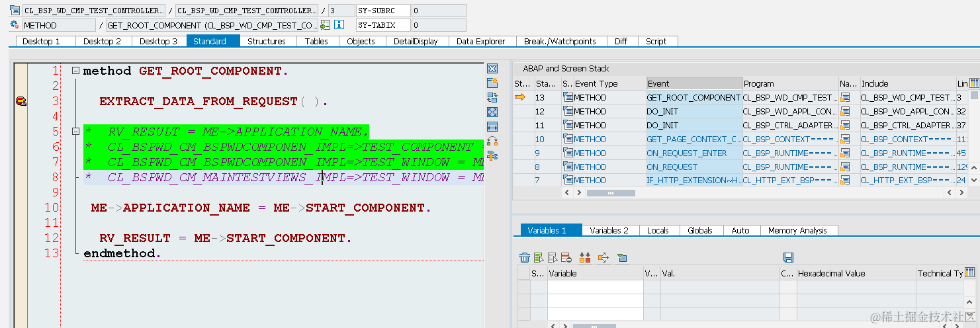Viewport: 980px width, 328px height.
Task: Delete variables with the trash icon
Action: coord(524,257)
